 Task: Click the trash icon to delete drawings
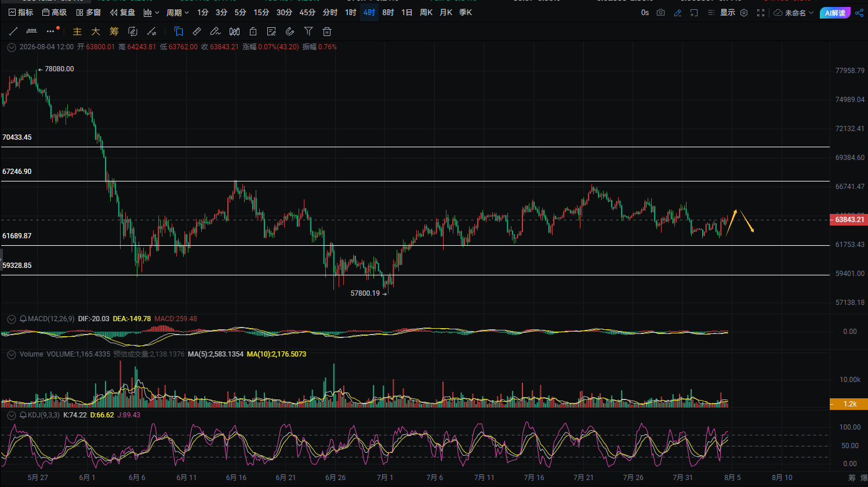(327, 31)
